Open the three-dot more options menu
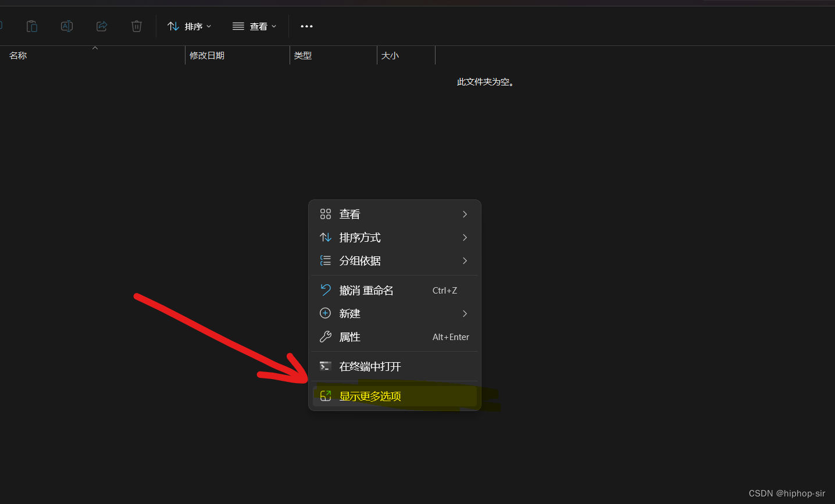 point(306,26)
